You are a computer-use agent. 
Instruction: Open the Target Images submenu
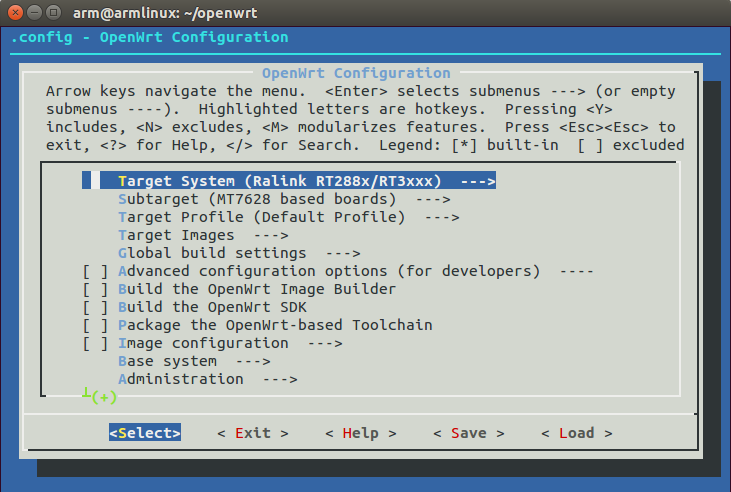(x=203, y=236)
